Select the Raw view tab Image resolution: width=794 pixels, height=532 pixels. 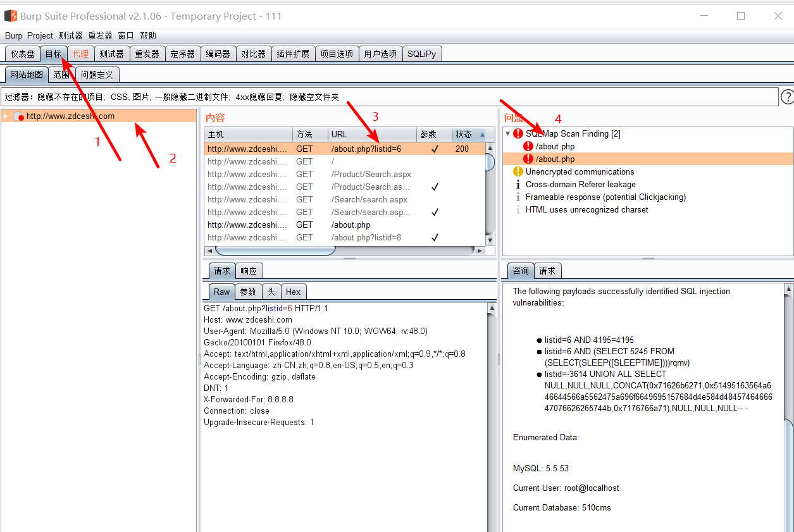pos(221,292)
